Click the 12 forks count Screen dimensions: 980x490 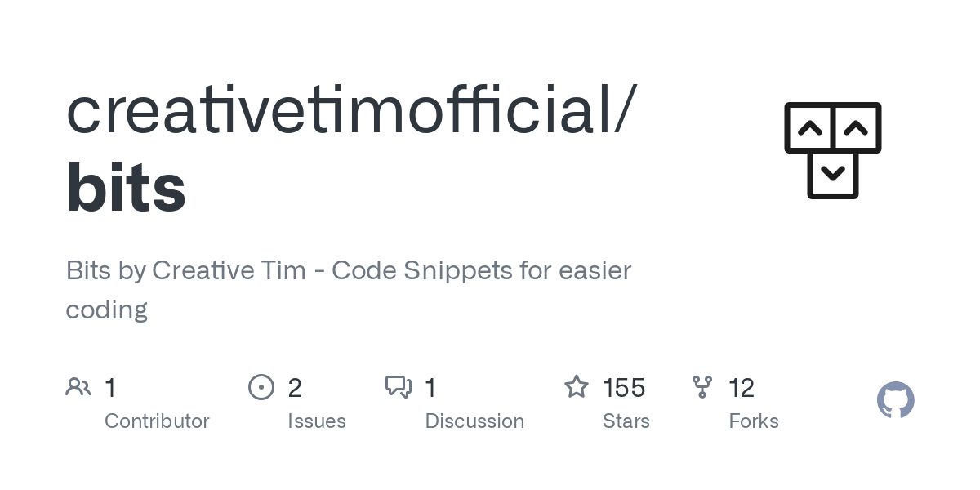click(x=741, y=388)
